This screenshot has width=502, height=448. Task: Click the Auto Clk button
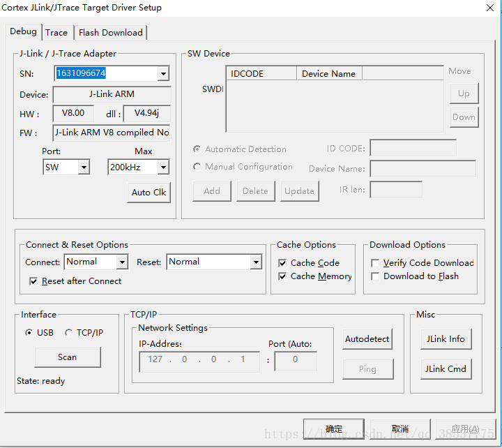(149, 193)
